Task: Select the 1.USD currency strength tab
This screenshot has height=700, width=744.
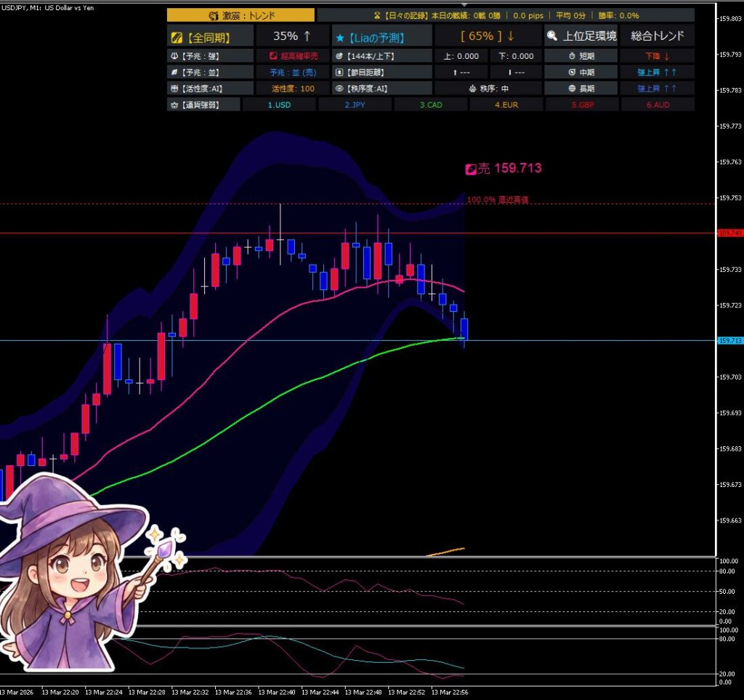Action: point(279,105)
